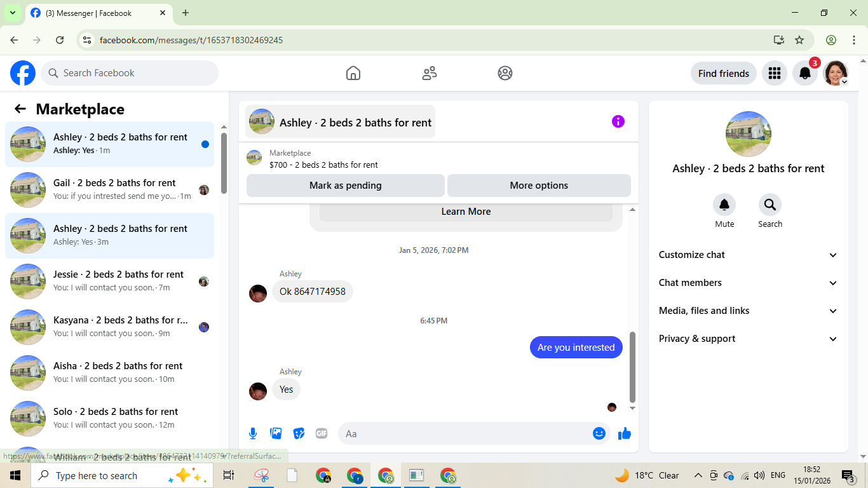
Task: Click Mark as pending button
Action: pyautogui.click(x=346, y=186)
